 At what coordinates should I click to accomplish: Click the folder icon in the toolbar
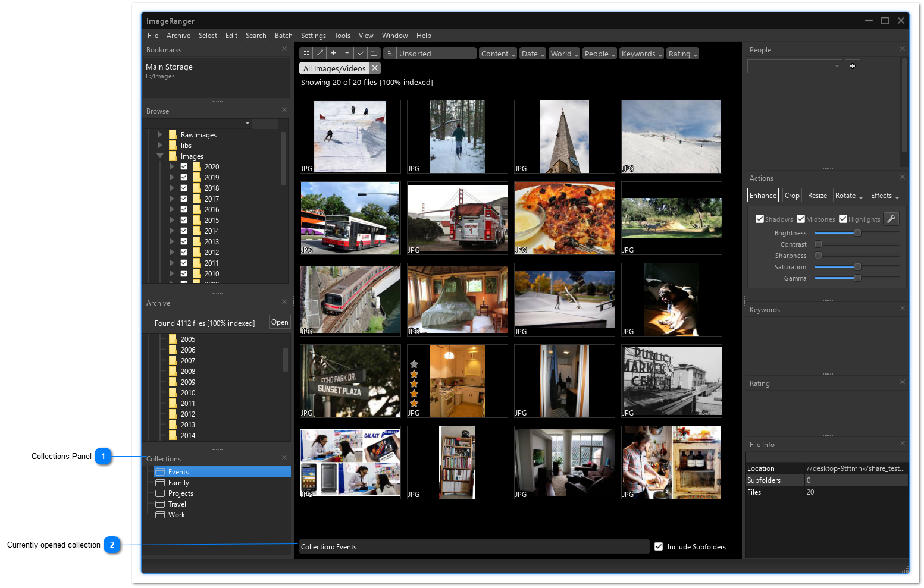click(374, 54)
